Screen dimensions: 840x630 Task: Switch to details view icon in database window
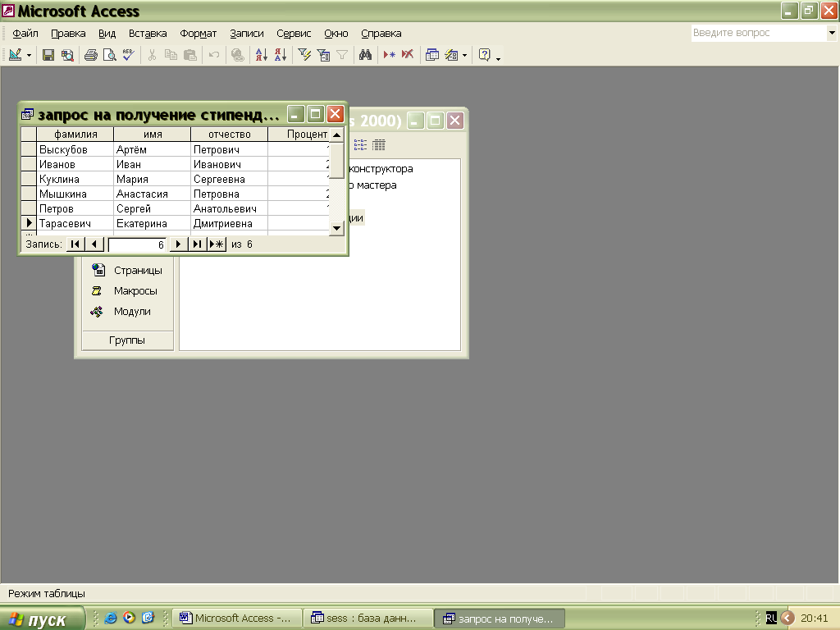(379, 144)
